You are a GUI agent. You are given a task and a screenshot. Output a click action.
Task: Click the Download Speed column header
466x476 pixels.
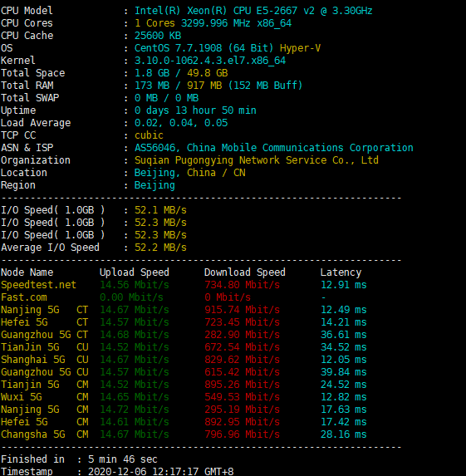[245, 272]
